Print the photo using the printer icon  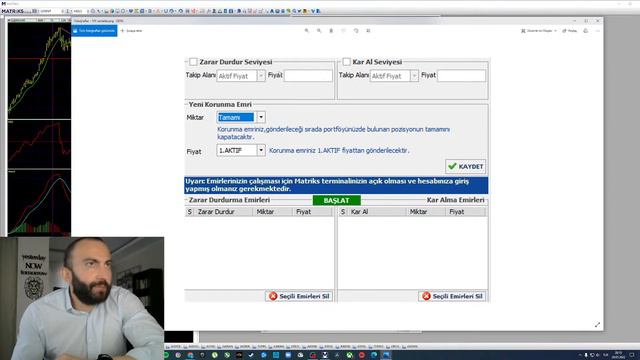click(586, 31)
